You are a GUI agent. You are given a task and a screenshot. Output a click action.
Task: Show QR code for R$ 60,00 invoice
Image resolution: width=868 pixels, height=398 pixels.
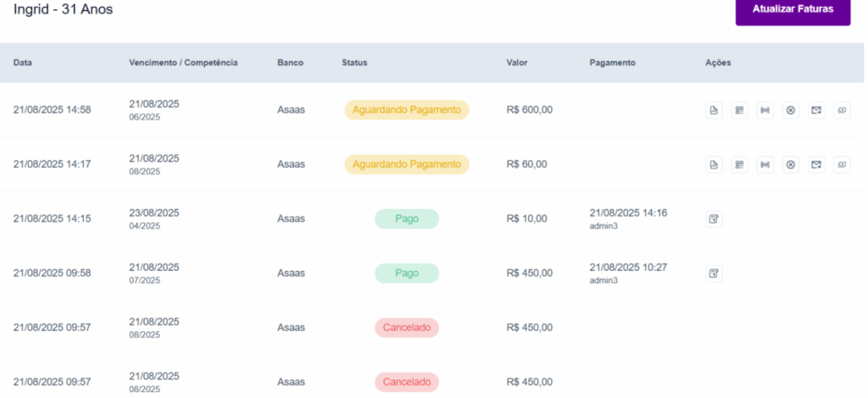click(x=740, y=164)
